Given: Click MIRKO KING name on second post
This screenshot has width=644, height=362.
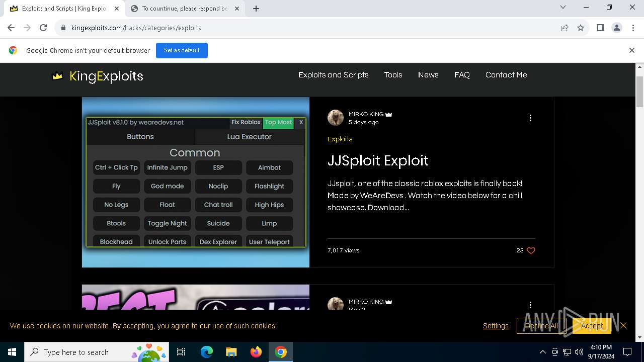Looking at the screenshot, I should pos(366,302).
